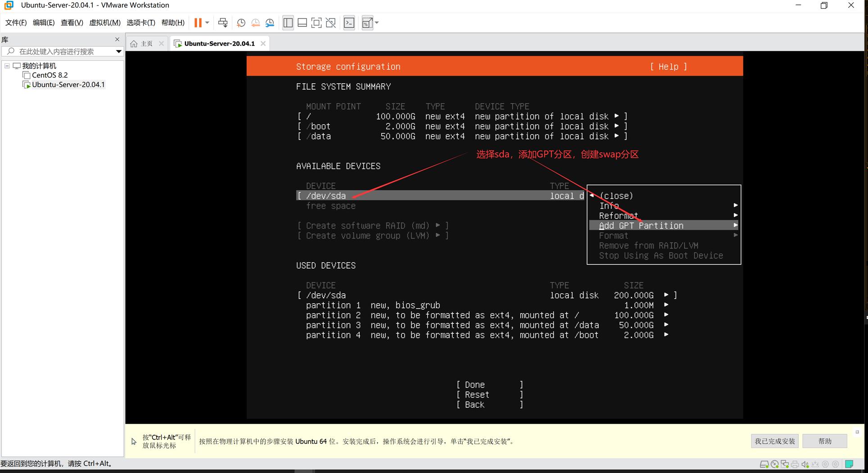Open the library search dropdown arrow

119,51
